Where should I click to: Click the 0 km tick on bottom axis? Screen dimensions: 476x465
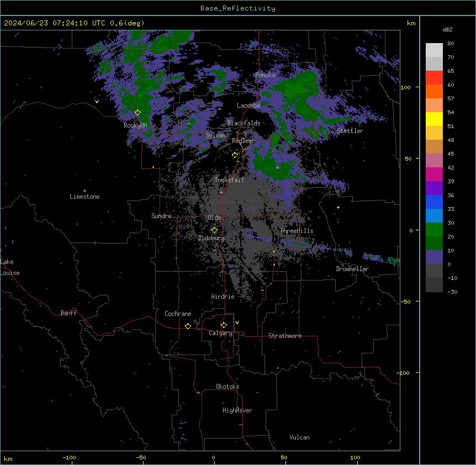pos(213,457)
